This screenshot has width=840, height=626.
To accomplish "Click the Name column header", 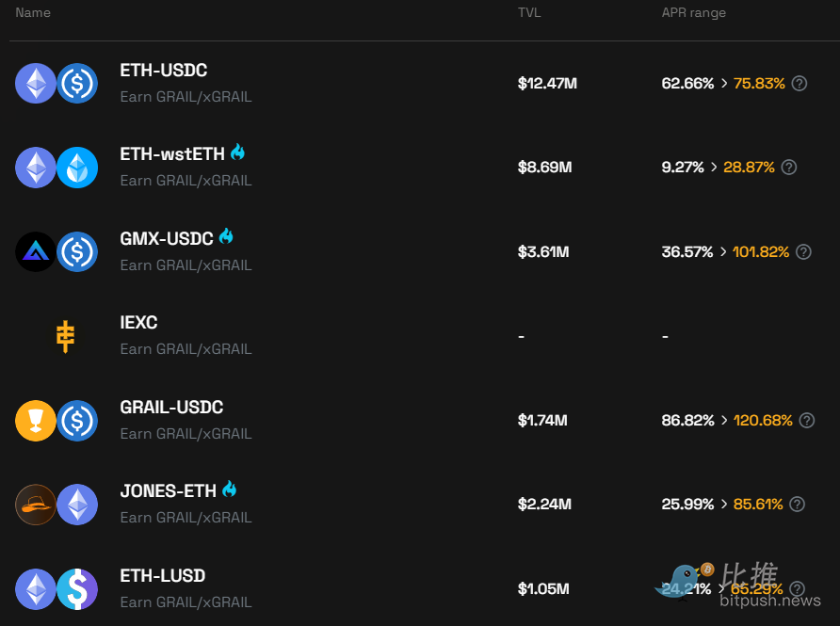I will (x=33, y=12).
